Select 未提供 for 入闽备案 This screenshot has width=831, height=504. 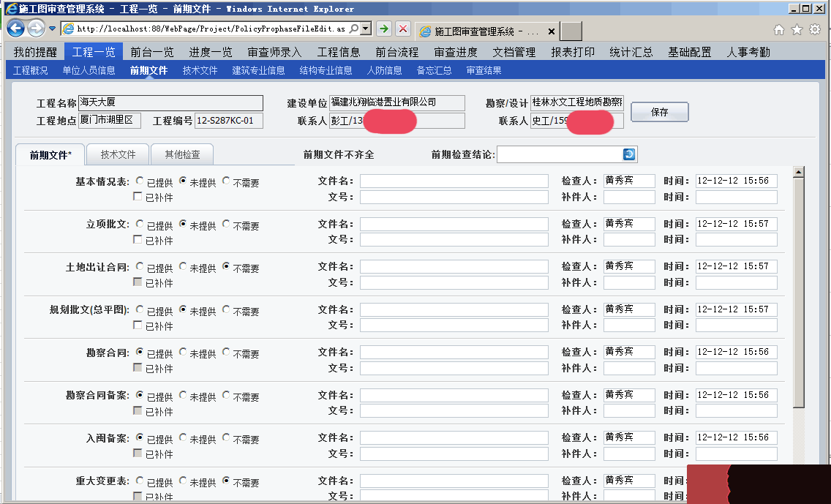coord(183,437)
